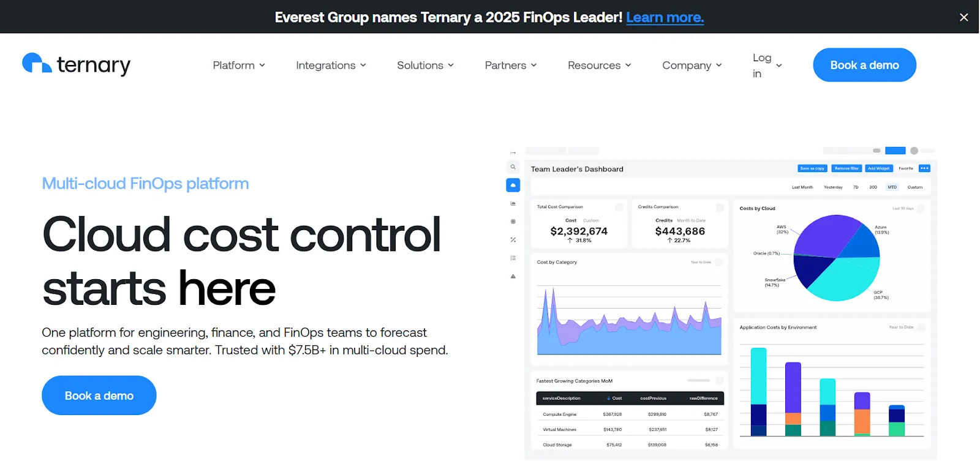Click the Application Costs by Environment title

click(778, 328)
